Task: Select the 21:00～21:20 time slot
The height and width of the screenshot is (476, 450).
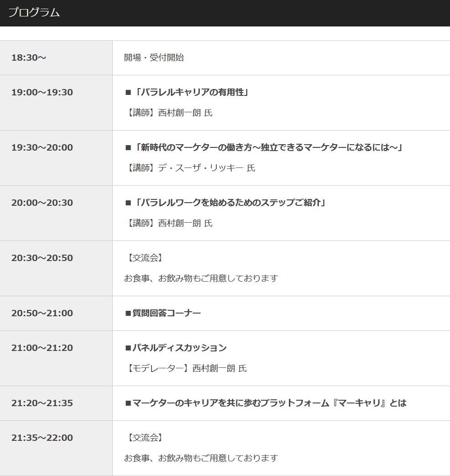Action: pyautogui.click(x=42, y=348)
